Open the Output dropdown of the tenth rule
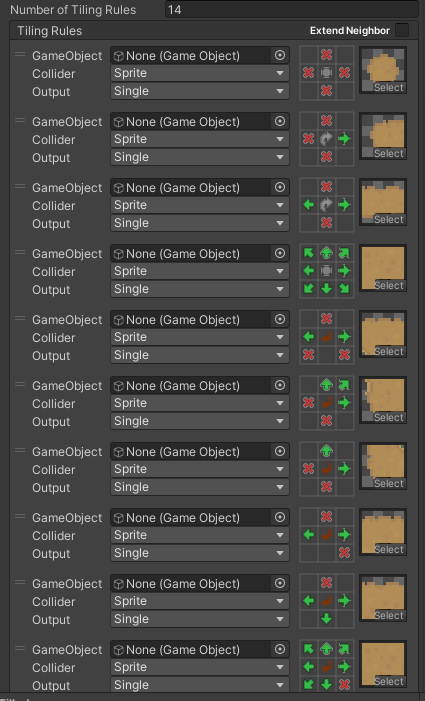Image resolution: width=425 pixels, height=701 pixels. (x=200, y=685)
